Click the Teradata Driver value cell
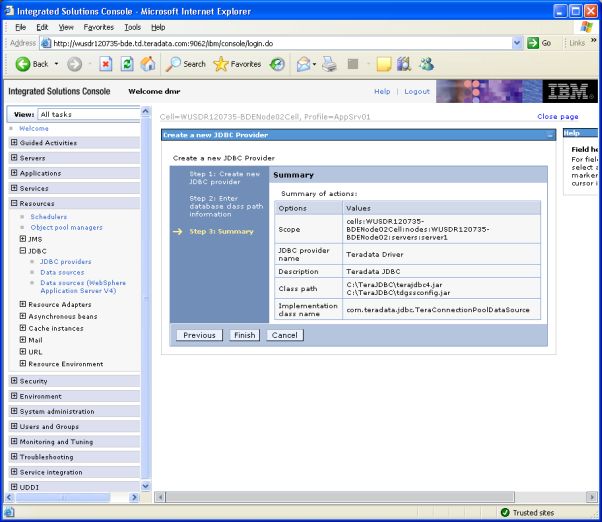 click(x=441, y=254)
